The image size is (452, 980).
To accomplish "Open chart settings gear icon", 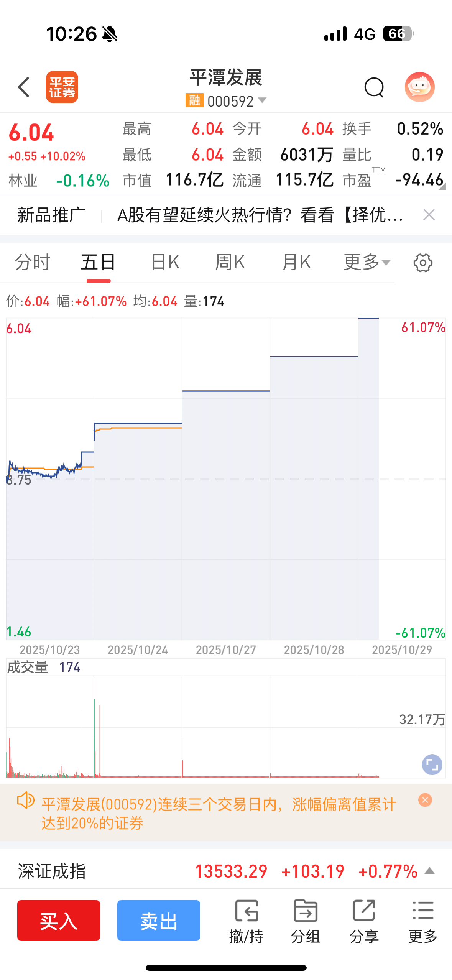I will point(423,263).
